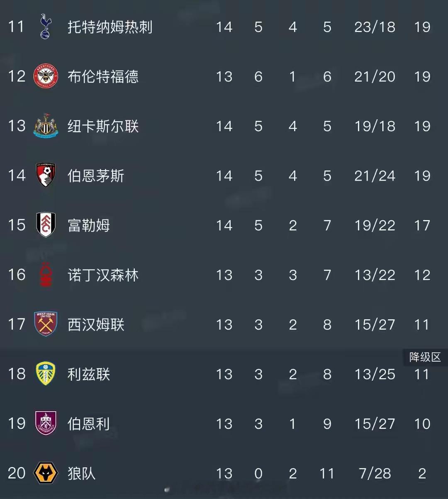The height and width of the screenshot is (499, 448).
Task: Click the Nottingham Forest tree logo
Action: tap(46, 275)
